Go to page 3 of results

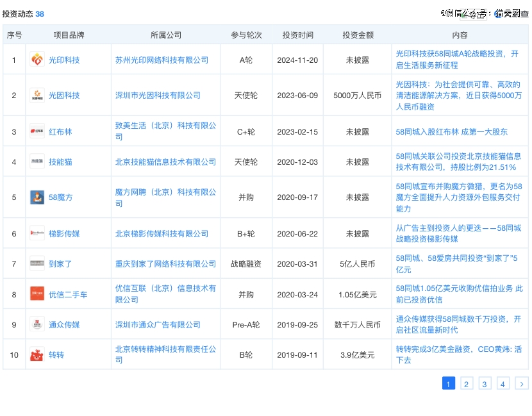[485, 384]
